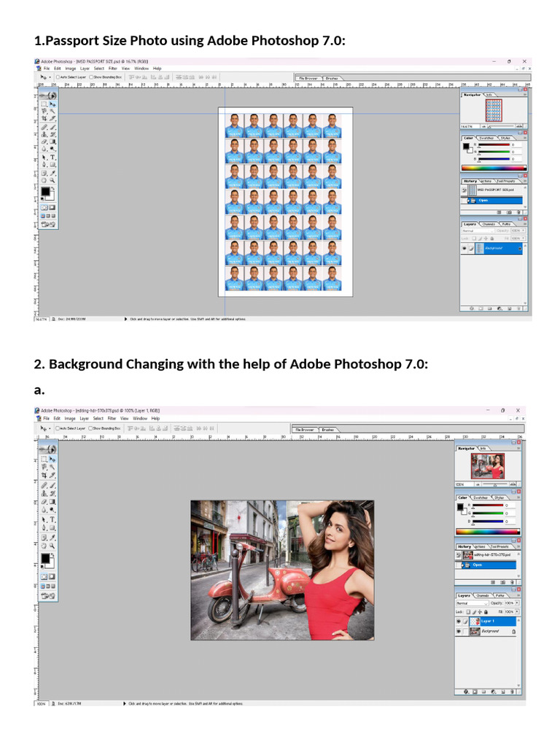
Task: Select the Rectangular Marquee tool in the MSD PASSPORT SIZE window
Action: point(44,104)
